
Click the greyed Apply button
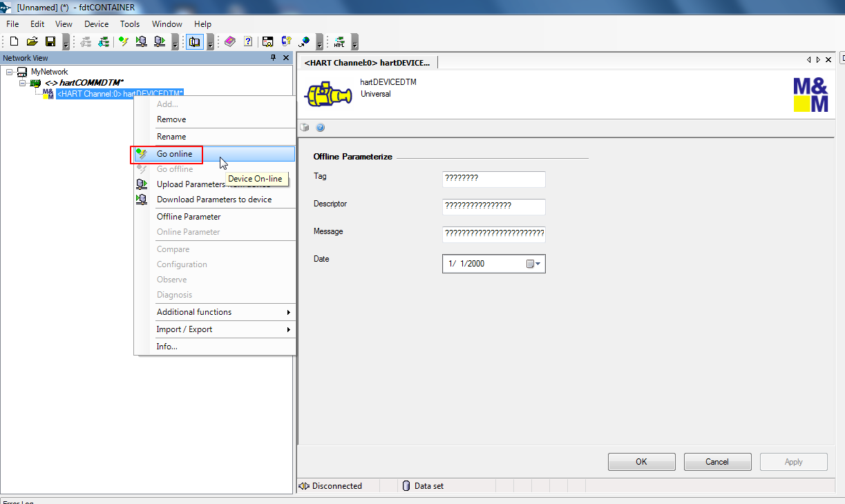tap(793, 462)
